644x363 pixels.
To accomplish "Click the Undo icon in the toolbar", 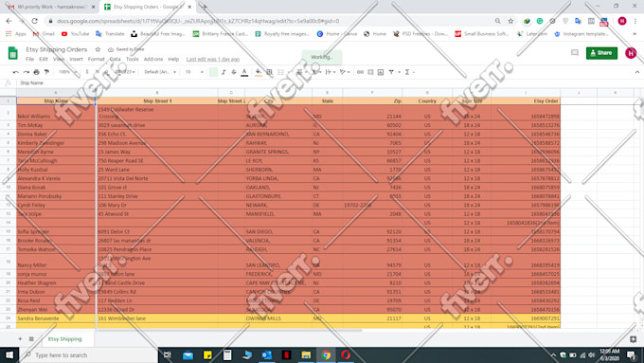I will [x=16, y=72].
